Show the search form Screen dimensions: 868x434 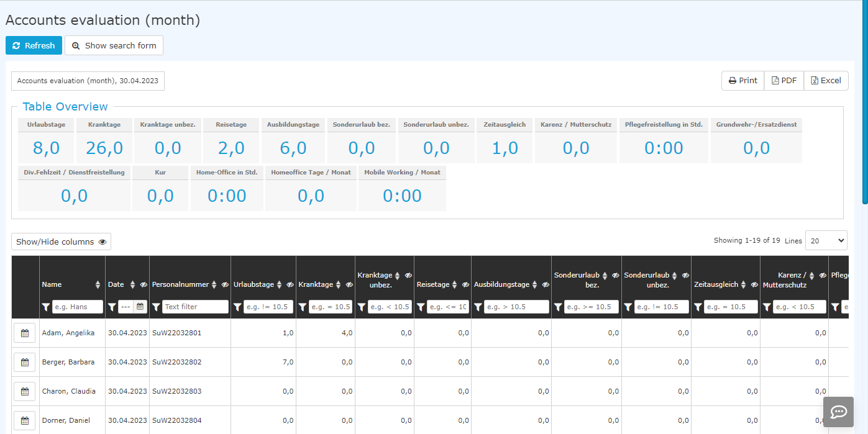coord(114,45)
